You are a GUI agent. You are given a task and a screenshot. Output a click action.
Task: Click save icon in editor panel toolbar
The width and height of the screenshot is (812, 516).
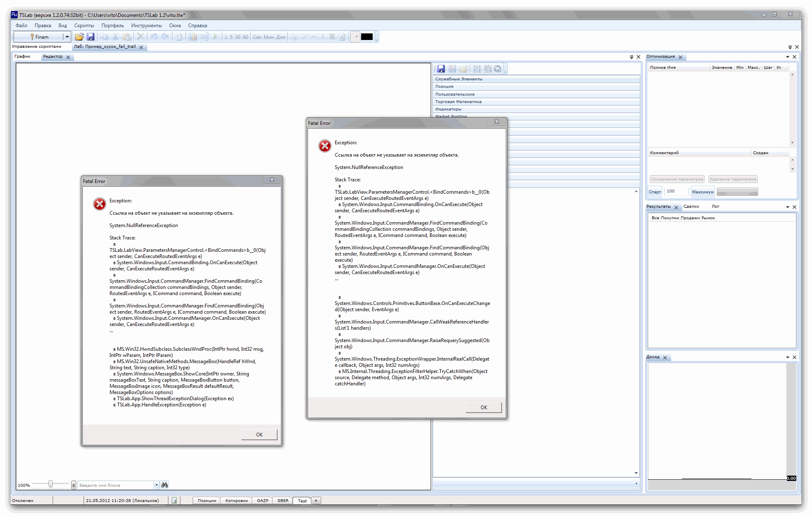[x=441, y=69]
